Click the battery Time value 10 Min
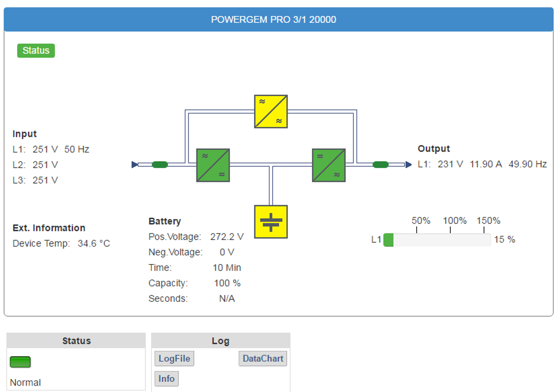560x392 pixels. pos(227,268)
